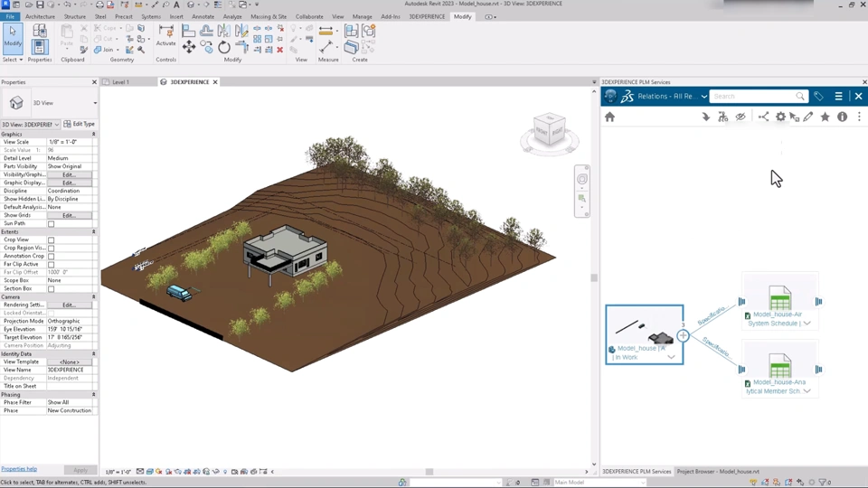The height and width of the screenshot is (488, 868).
Task: Toggle the Properties palette ribbon button
Action: pyautogui.click(x=39, y=47)
